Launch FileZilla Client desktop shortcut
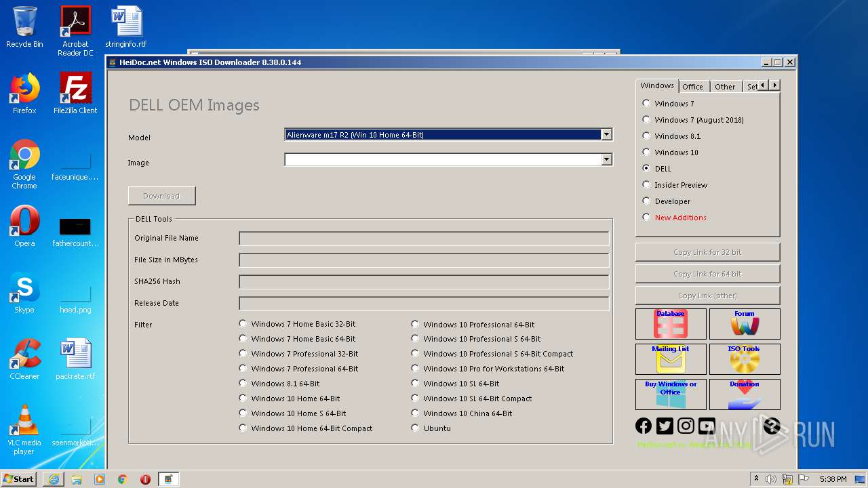868x488 pixels. point(75,94)
